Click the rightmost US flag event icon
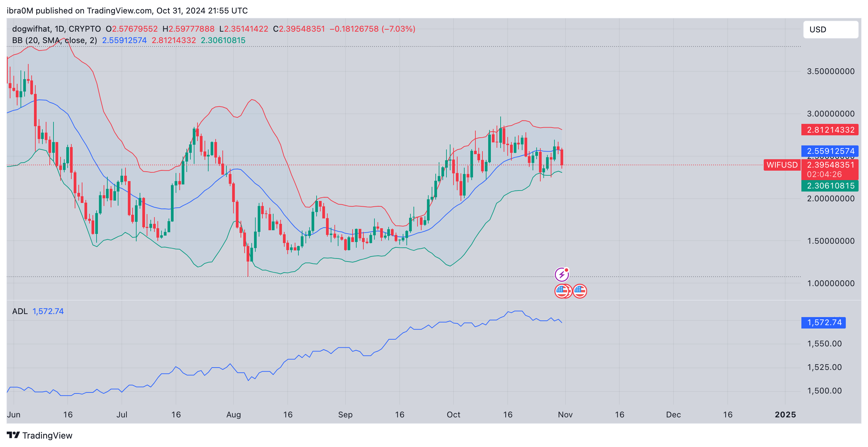 tap(580, 291)
